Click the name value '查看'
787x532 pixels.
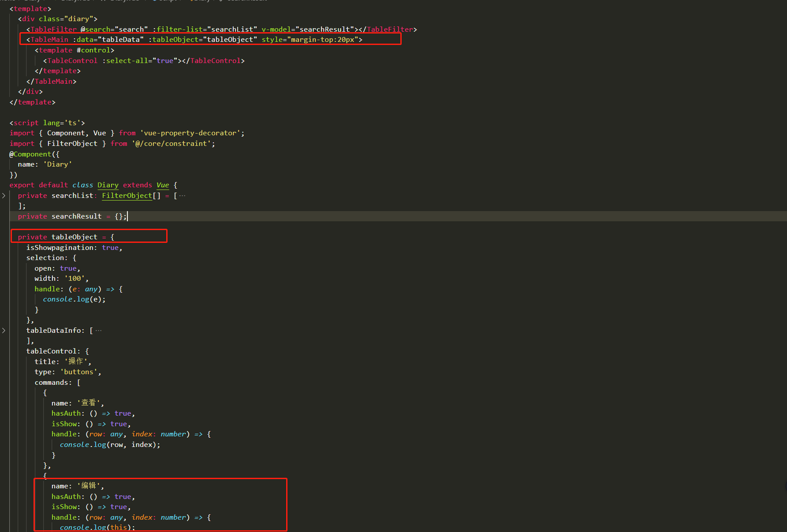tap(89, 403)
